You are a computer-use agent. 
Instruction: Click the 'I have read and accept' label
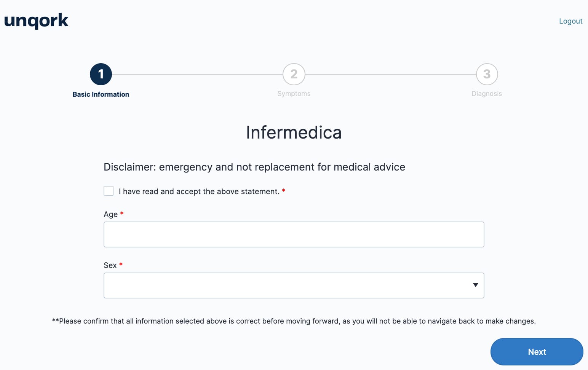[199, 191]
